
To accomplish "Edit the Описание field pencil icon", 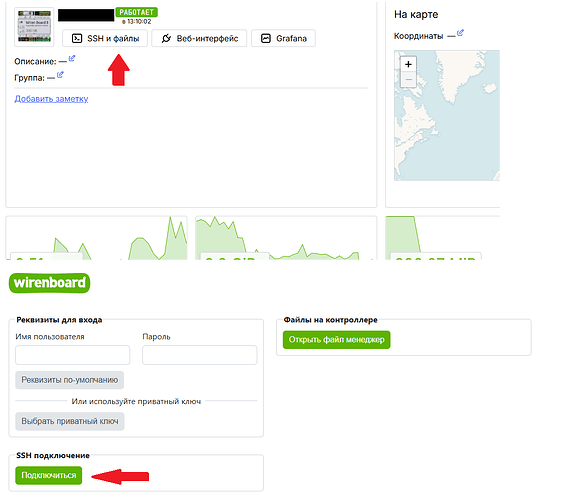I will click(72, 58).
